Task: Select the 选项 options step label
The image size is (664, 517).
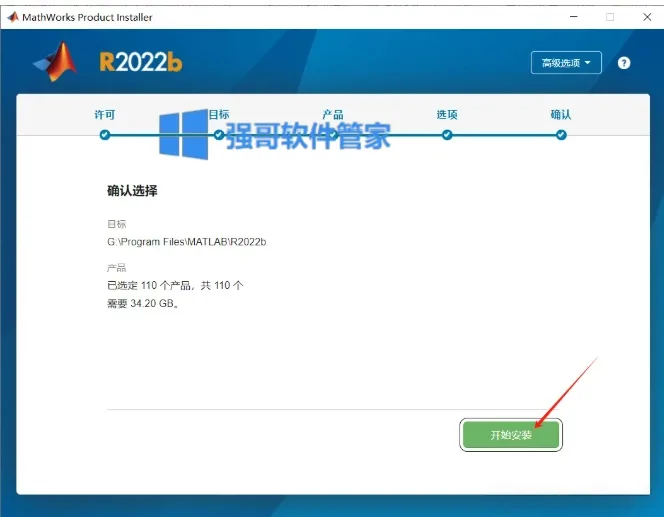Action: 447,115
